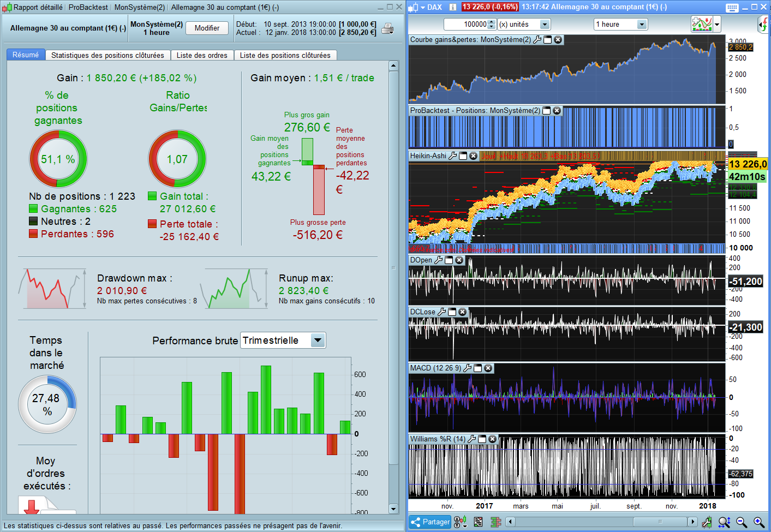
Task: Toggle maximize for the Heikin-Ashi panel
Action: click(x=463, y=156)
